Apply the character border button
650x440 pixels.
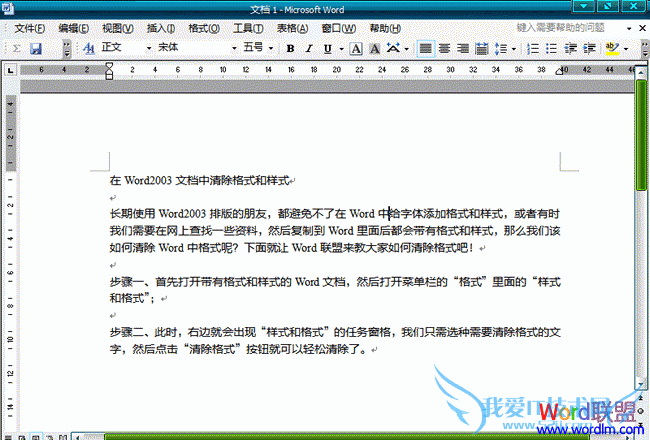[356, 49]
